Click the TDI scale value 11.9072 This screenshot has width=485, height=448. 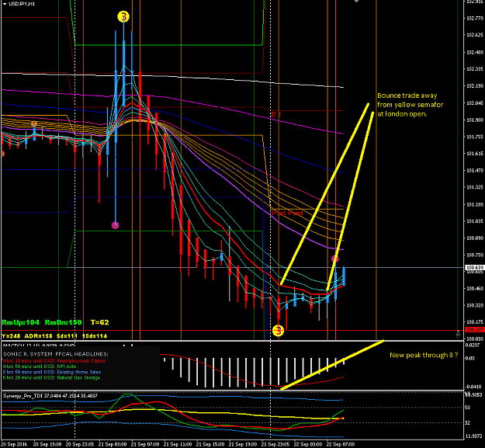[473, 436]
